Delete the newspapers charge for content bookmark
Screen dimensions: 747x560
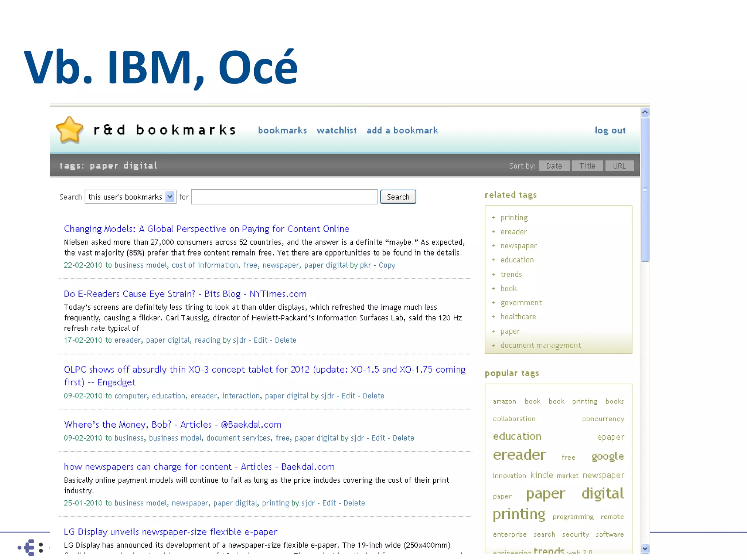[x=354, y=503]
